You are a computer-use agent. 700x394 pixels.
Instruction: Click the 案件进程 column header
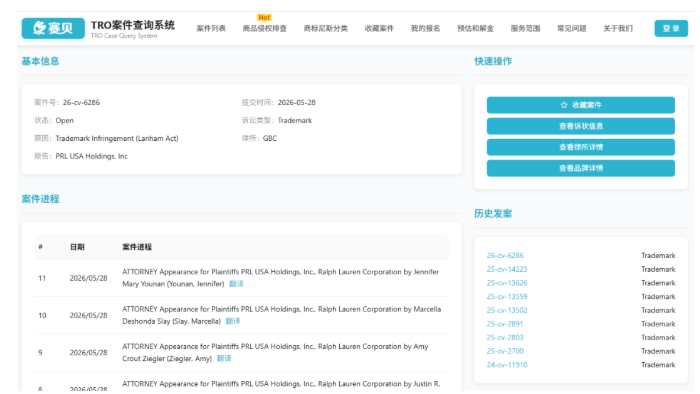(137, 247)
